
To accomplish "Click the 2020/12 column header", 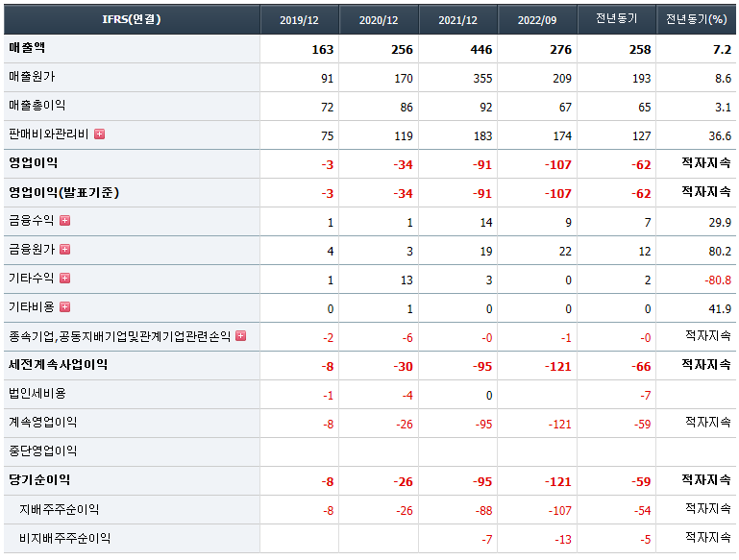I will 379,20.
